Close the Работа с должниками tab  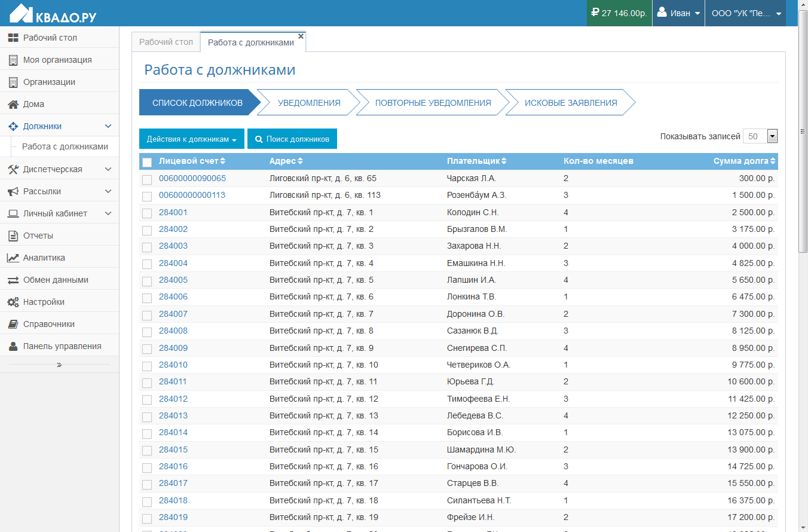(x=301, y=36)
